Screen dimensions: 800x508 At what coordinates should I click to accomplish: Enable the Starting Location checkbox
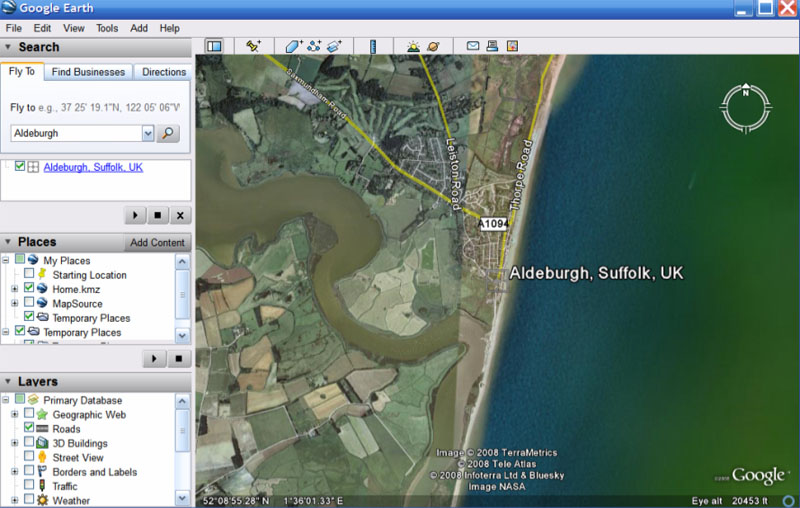pos(29,273)
